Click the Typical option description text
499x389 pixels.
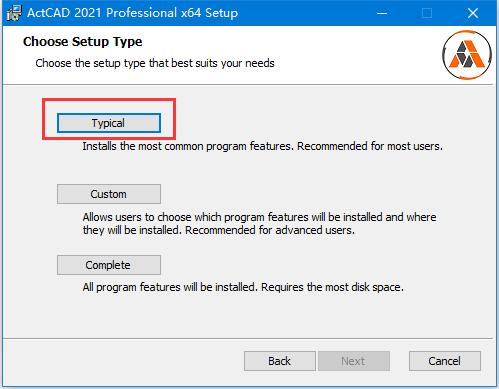click(263, 146)
